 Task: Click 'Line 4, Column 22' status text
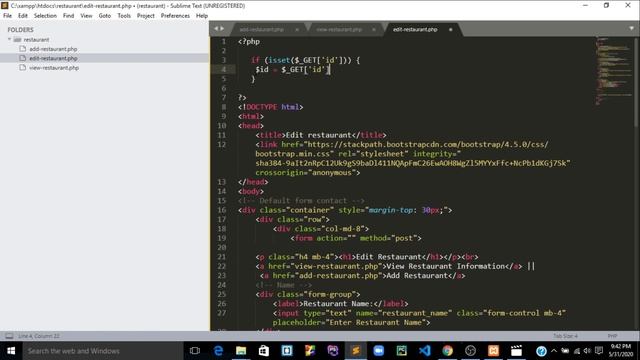click(x=39, y=336)
